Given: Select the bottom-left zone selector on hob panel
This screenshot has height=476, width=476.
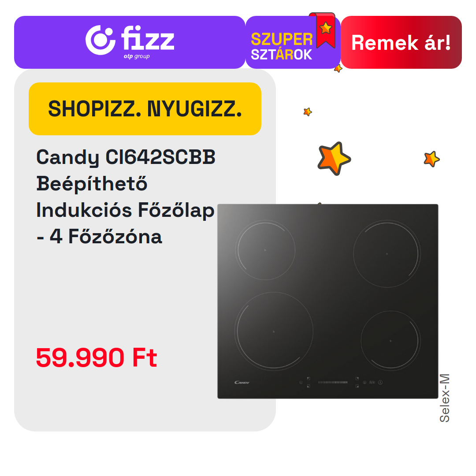Looking at the screenshot, I should [309, 386].
